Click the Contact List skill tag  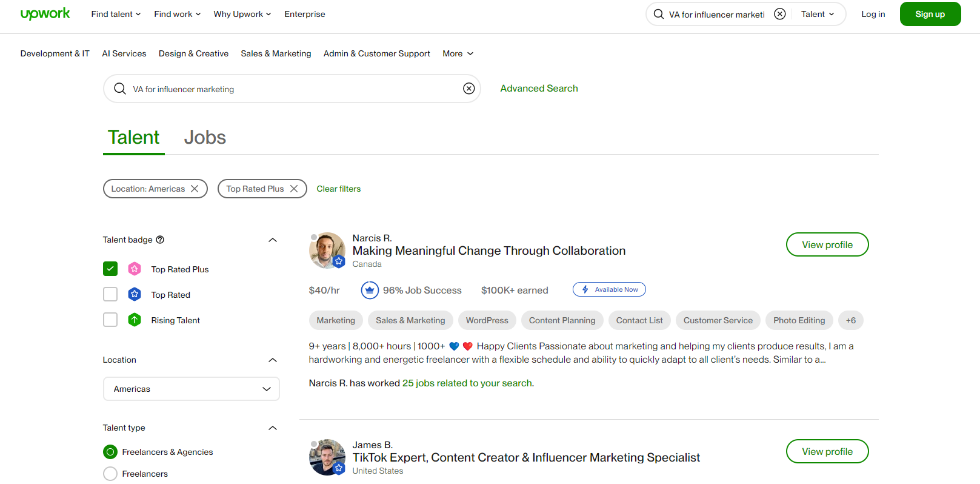click(x=639, y=320)
